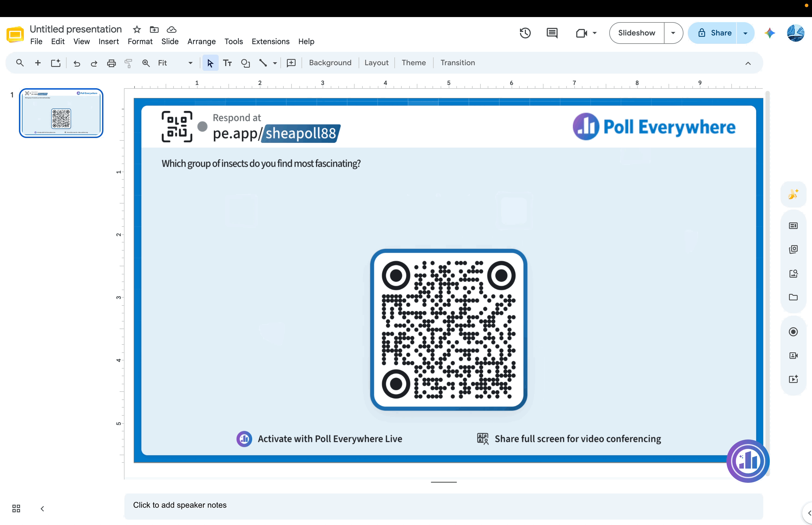
Task: Open the Google Slides home logo
Action: (x=15, y=34)
